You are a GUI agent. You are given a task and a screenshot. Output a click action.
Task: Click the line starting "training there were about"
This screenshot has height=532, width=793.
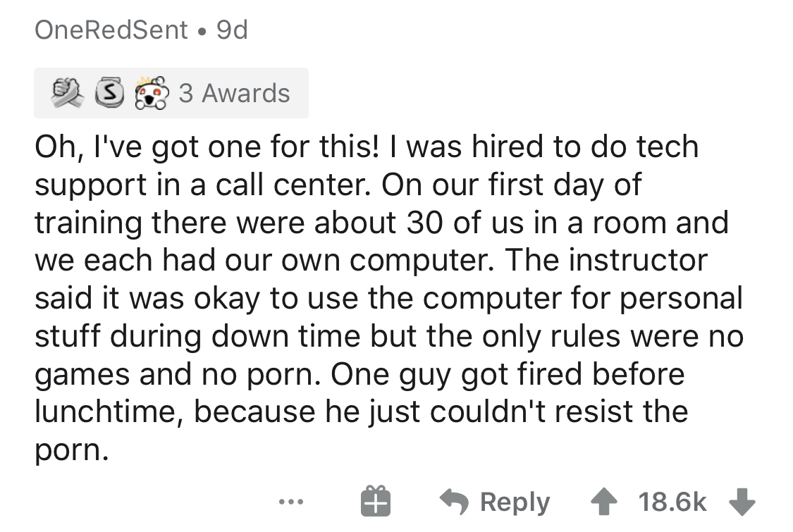click(381, 223)
